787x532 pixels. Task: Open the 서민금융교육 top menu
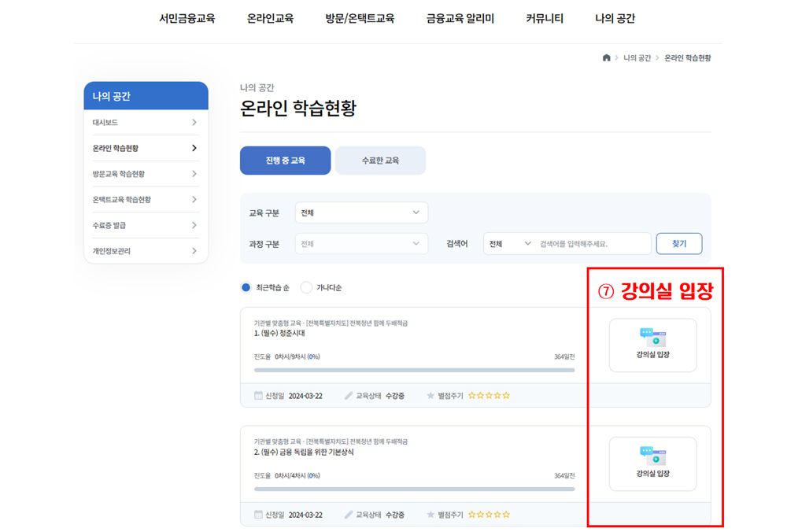point(187,19)
